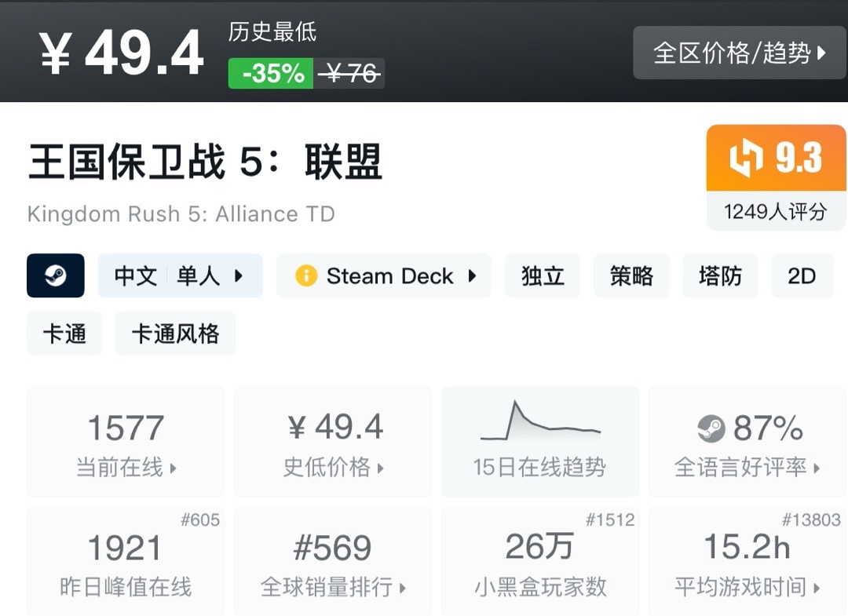Open 全区价格/趋势 regional price trends
The image size is (848, 616).
click(x=740, y=53)
